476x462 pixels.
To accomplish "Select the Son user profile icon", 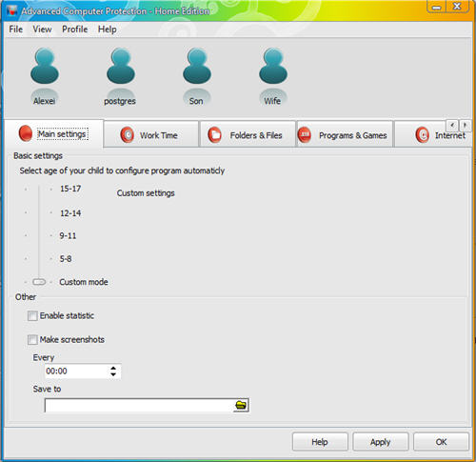I will [197, 66].
